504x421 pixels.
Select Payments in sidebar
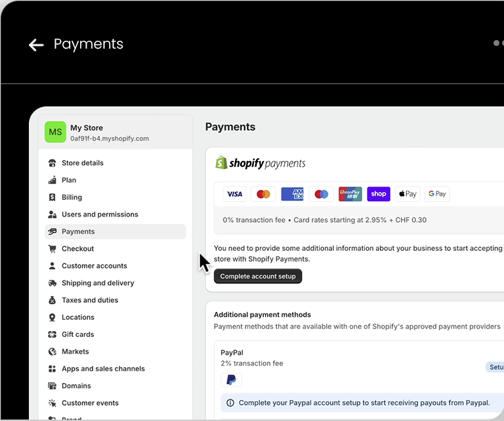click(x=115, y=232)
